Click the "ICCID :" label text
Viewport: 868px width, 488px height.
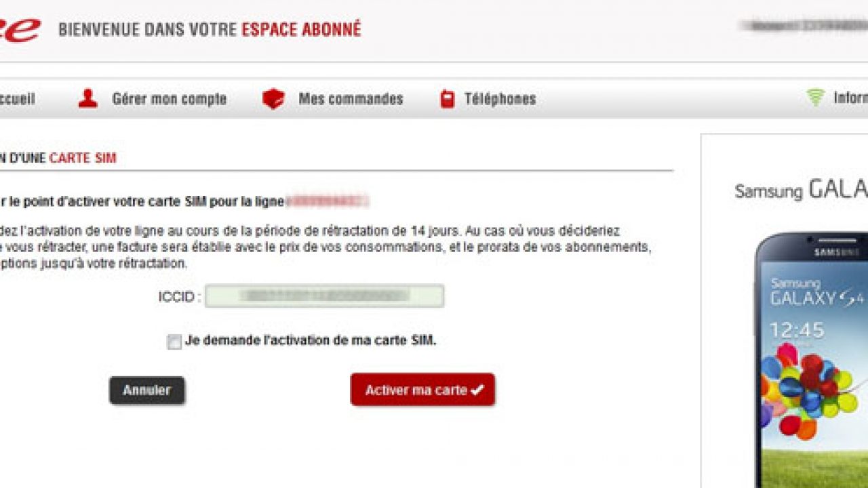pyautogui.click(x=179, y=297)
